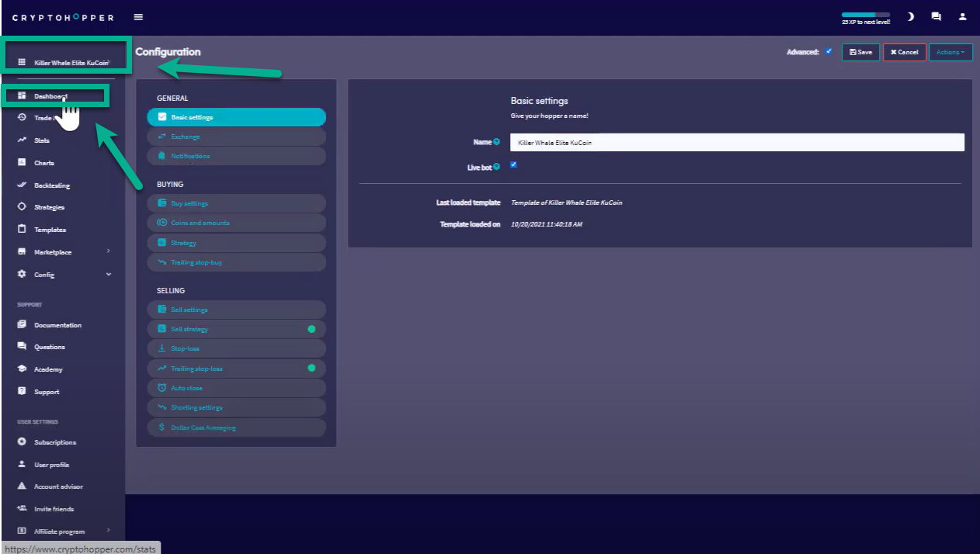The width and height of the screenshot is (980, 554).
Task: Click the hopper Name input field
Action: tap(736, 143)
